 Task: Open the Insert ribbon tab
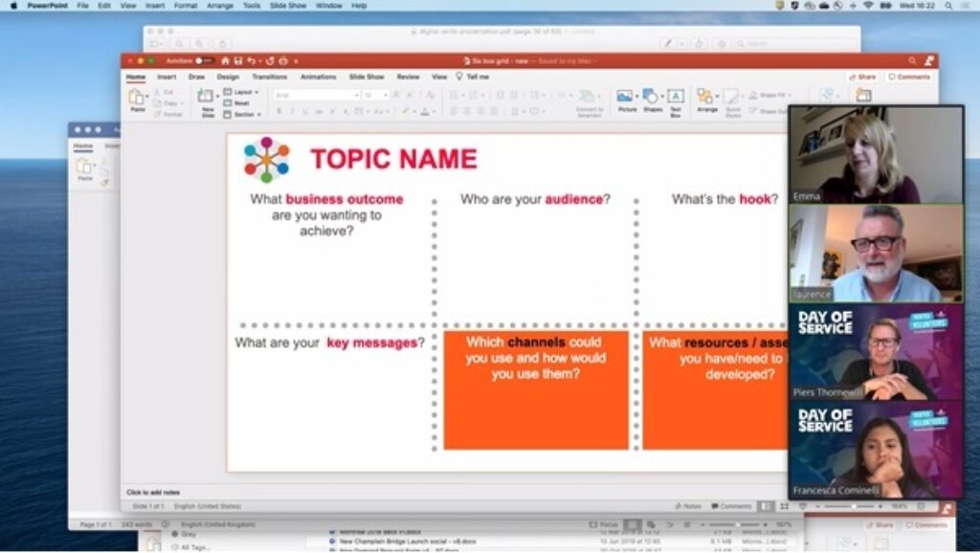click(x=167, y=77)
